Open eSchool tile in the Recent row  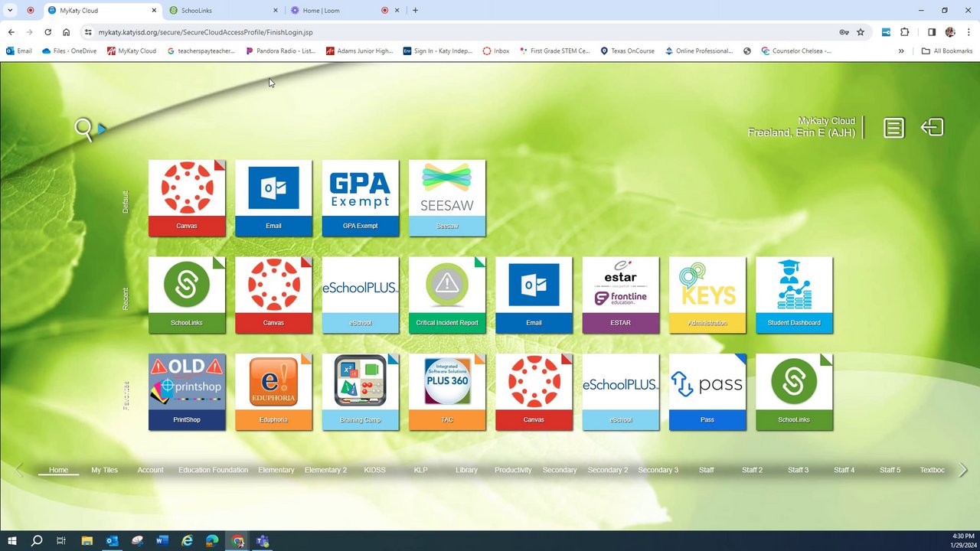[361, 295]
